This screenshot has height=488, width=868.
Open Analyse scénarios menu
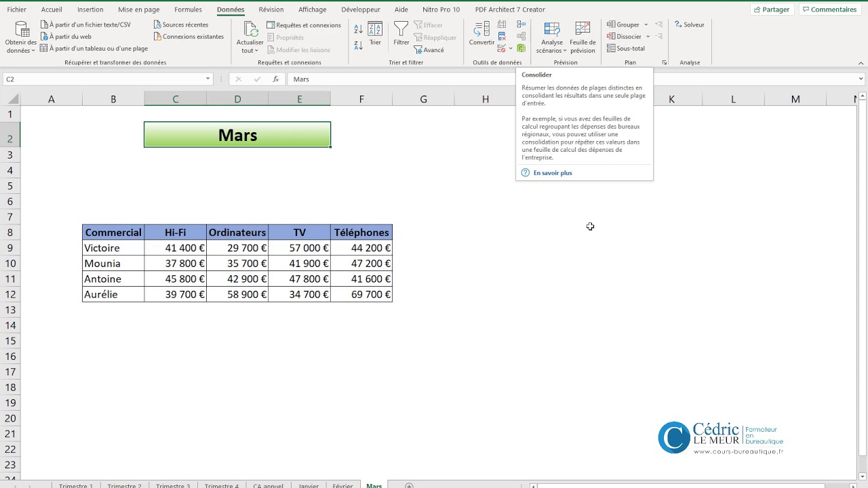click(552, 38)
